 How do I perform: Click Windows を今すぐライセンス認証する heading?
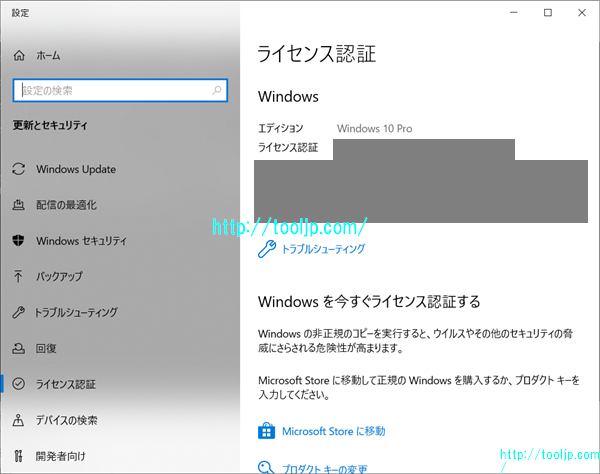369,301
